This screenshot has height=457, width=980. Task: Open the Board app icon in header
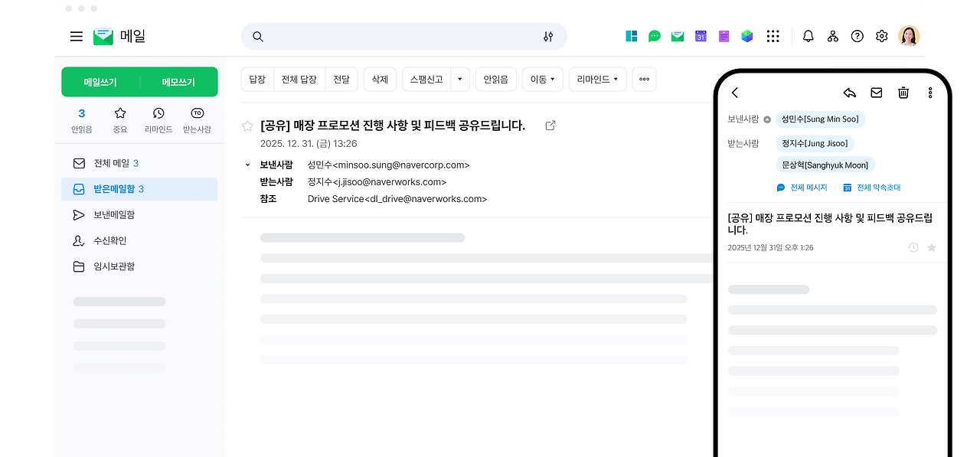pyautogui.click(x=632, y=36)
